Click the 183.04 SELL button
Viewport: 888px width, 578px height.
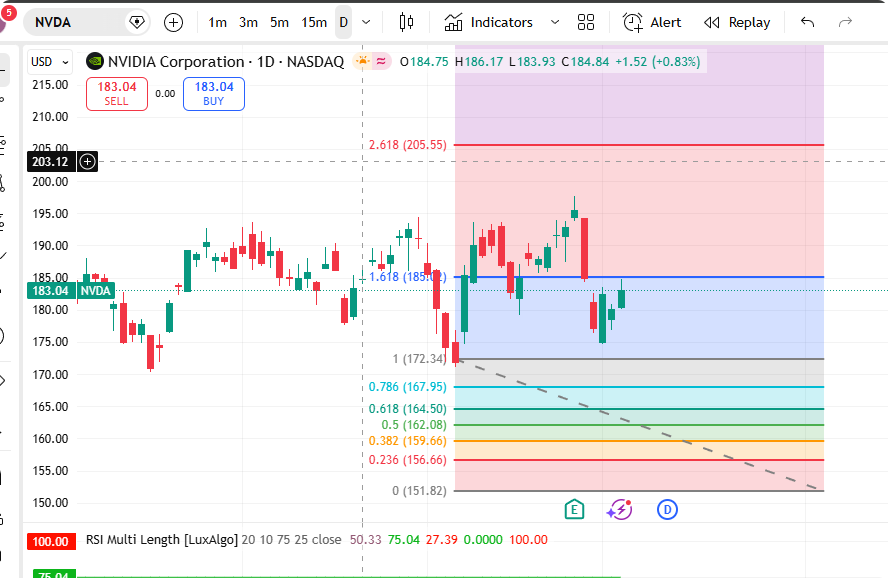[x=117, y=94]
